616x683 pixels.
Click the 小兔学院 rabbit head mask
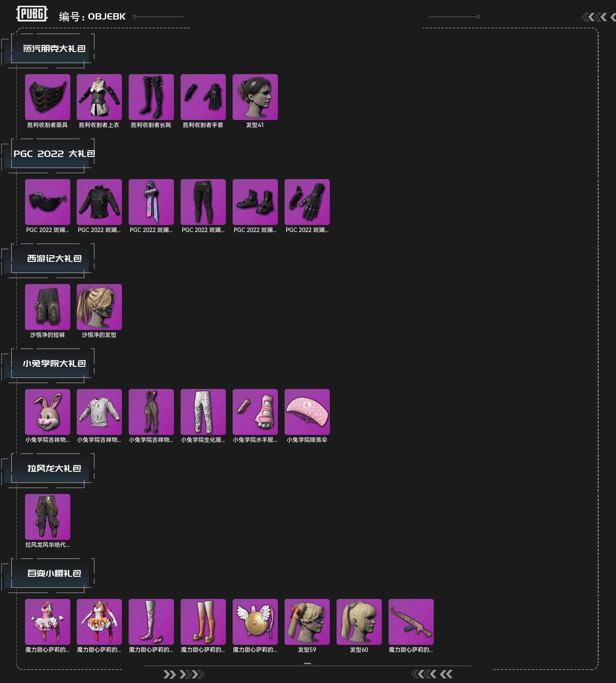tap(47, 412)
